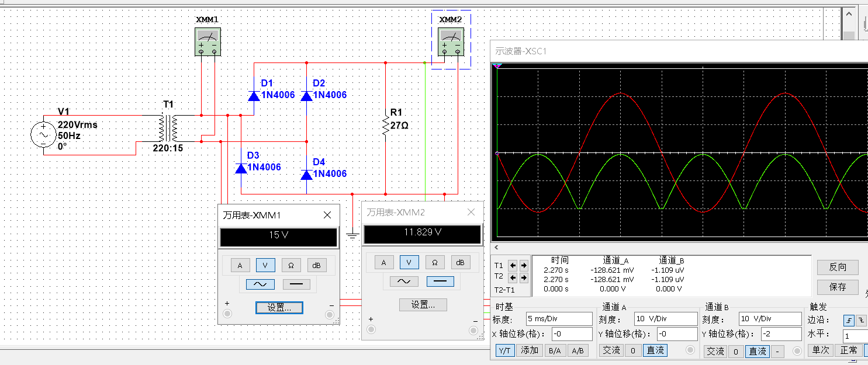This screenshot has height=365, width=868.
Task: Set Channel B coupling to 直流 DC
Action: 758,351
